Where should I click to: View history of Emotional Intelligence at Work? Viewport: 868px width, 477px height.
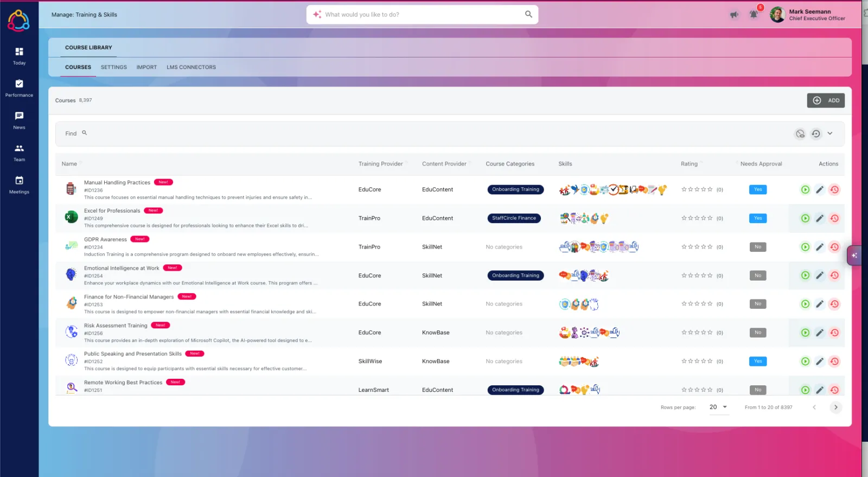[834, 275]
